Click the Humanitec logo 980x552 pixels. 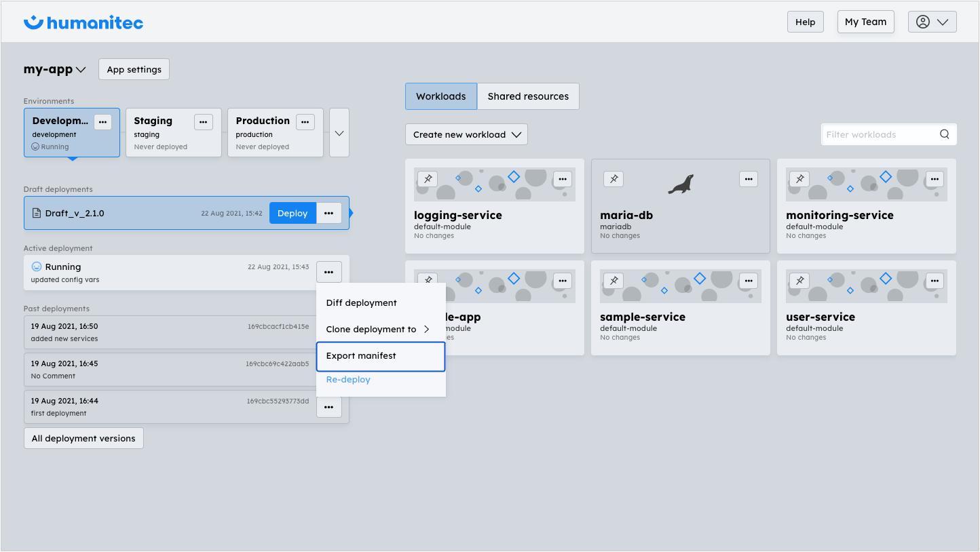coord(83,22)
